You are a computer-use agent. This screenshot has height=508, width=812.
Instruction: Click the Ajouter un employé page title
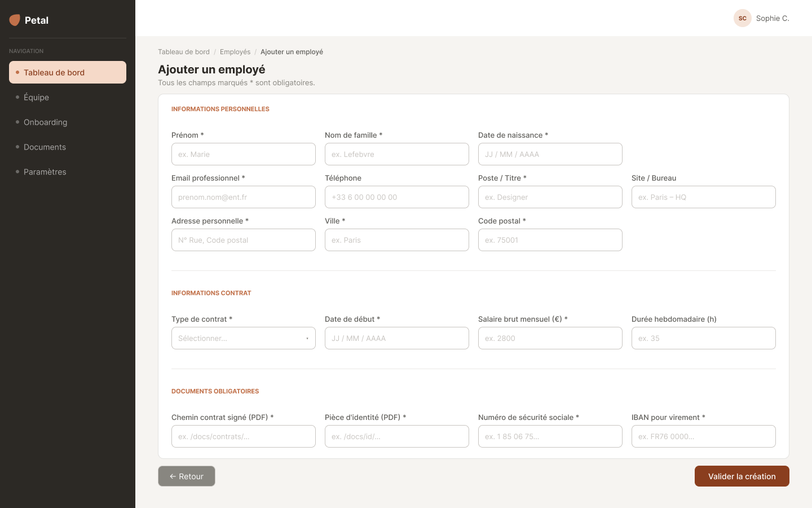(211, 69)
